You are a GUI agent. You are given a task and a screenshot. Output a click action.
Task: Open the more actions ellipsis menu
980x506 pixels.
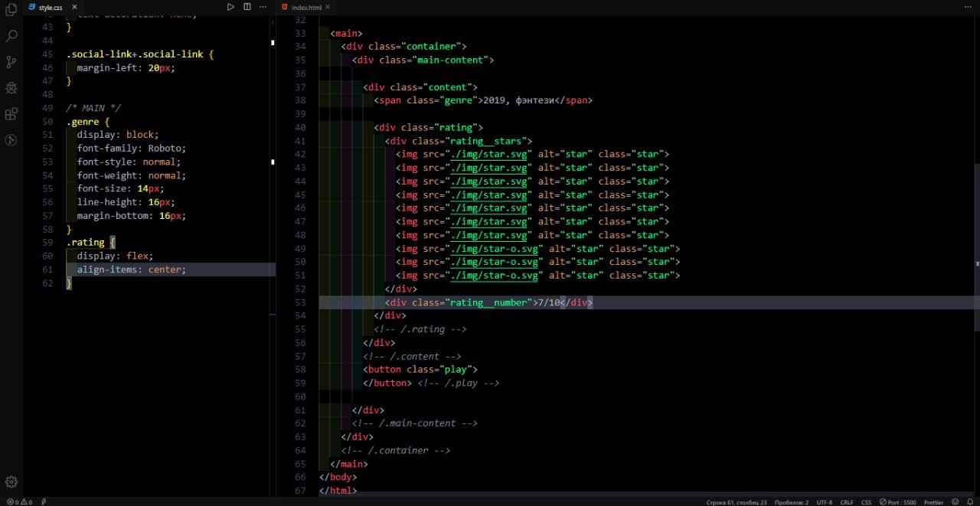[263, 7]
